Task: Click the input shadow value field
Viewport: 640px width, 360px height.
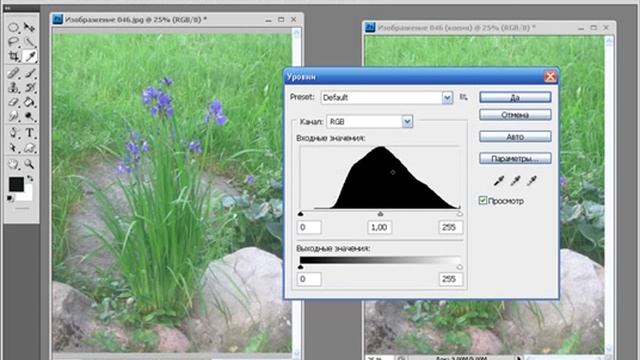Action: click(309, 227)
